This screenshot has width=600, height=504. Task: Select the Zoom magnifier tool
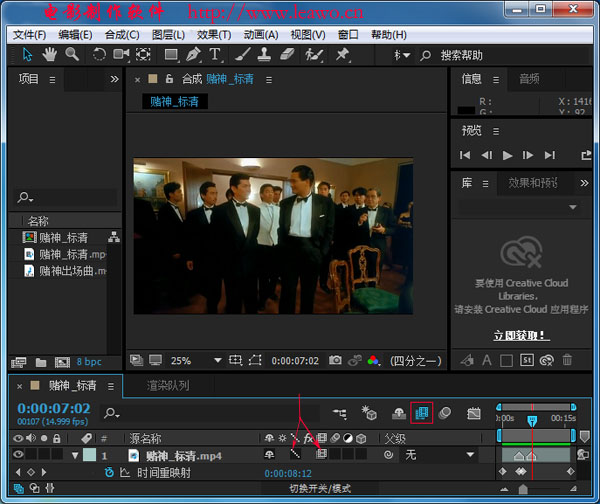(x=72, y=54)
